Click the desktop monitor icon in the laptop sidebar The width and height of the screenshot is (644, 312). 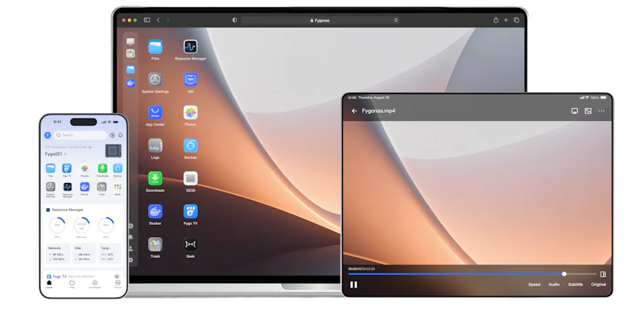point(130,41)
